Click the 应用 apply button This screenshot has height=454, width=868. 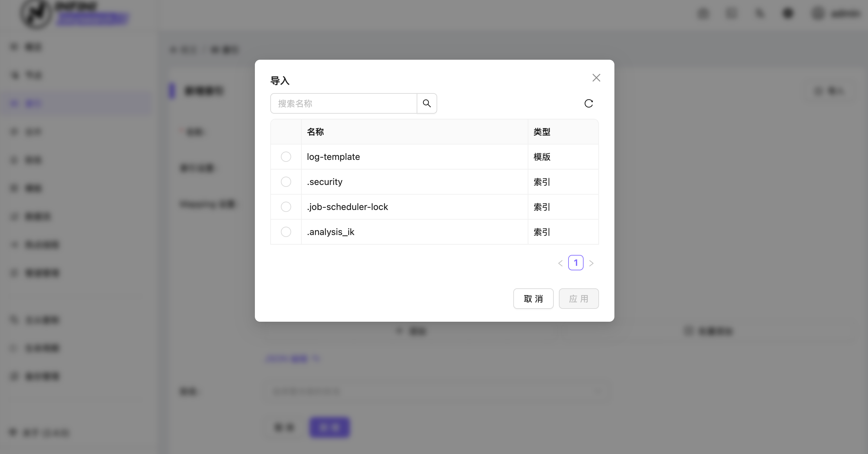click(x=579, y=299)
